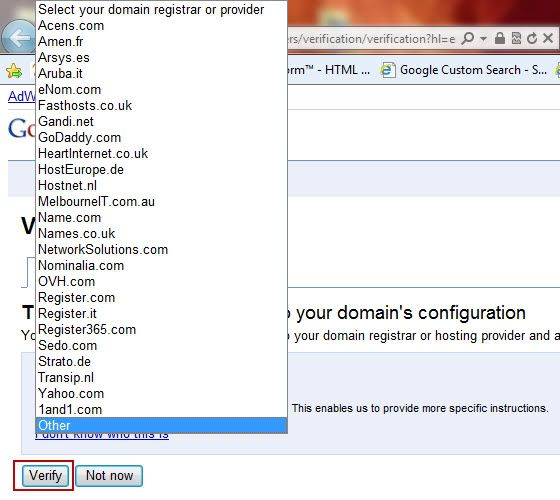560x500 pixels.
Task: Select Sedo.com provider
Action: pyautogui.click(x=161, y=346)
